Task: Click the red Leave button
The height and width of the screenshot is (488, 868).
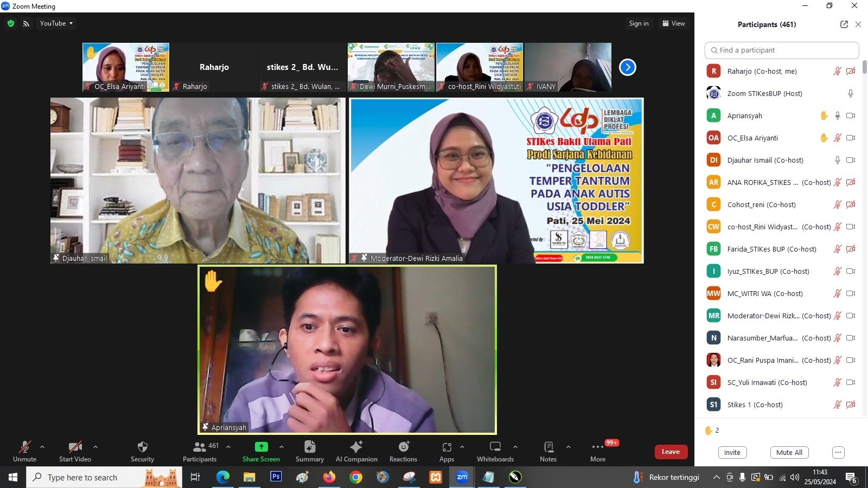Action: tap(671, 452)
